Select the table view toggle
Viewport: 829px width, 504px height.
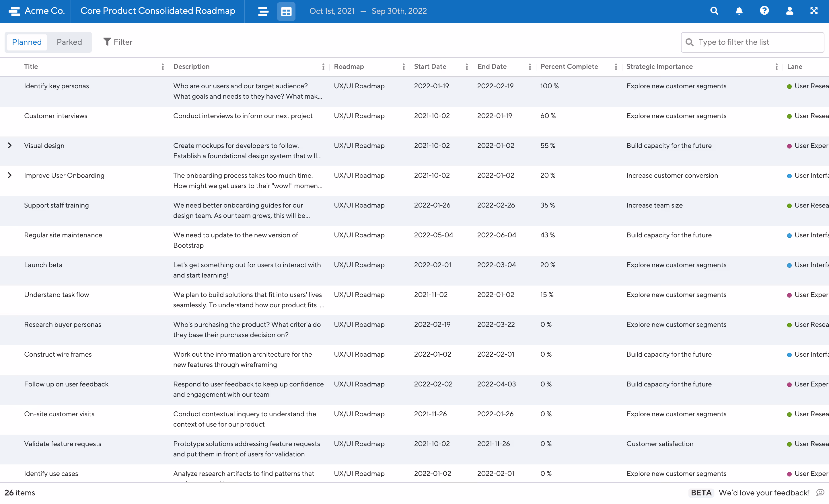pos(286,11)
